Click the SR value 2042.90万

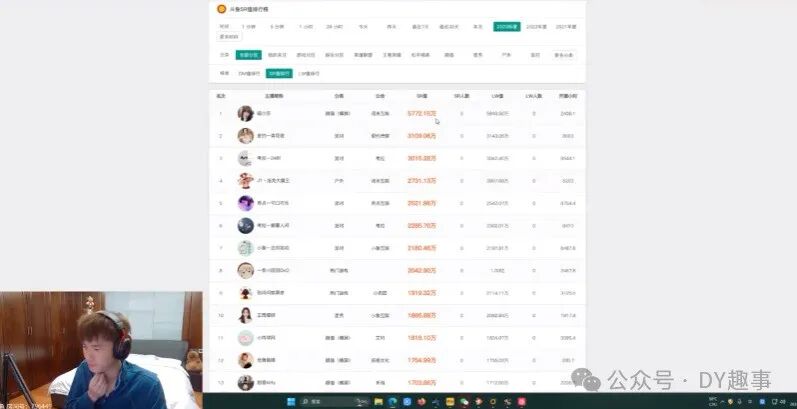[x=421, y=270]
